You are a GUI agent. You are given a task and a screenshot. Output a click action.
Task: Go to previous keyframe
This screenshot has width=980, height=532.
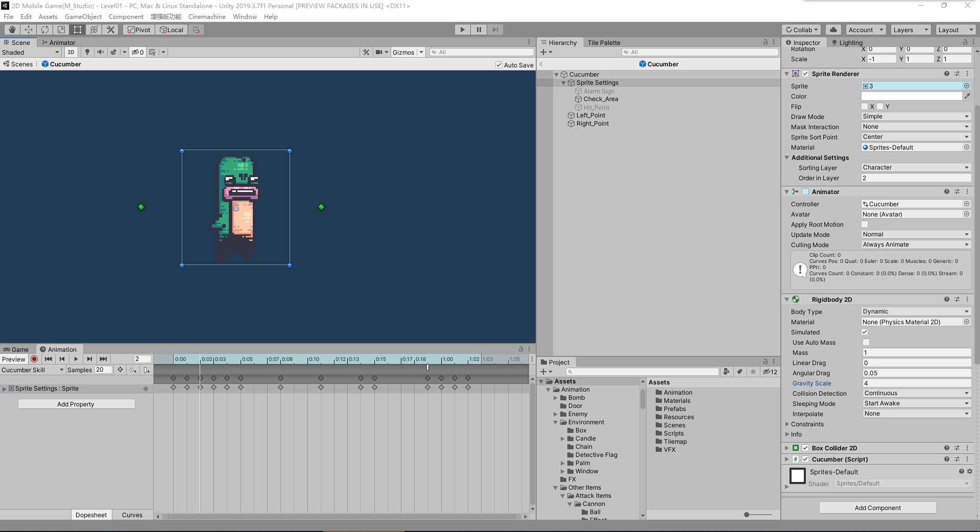(x=62, y=359)
